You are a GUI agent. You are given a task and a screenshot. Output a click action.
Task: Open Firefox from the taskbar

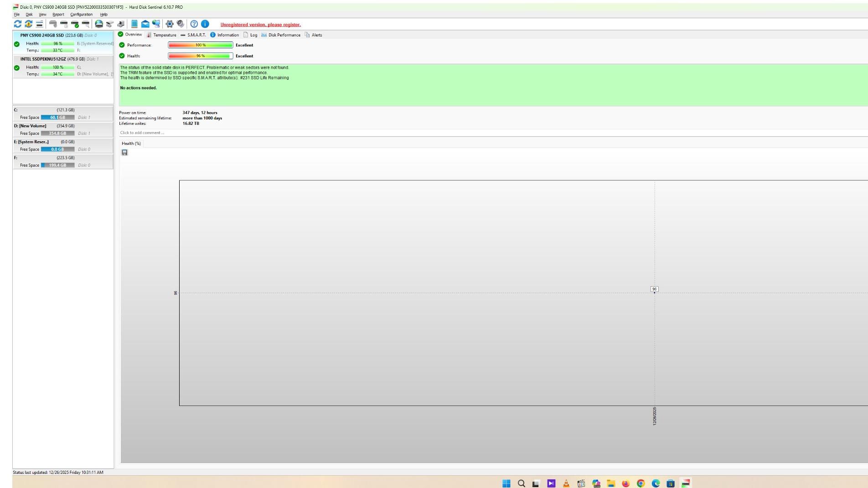point(625,483)
